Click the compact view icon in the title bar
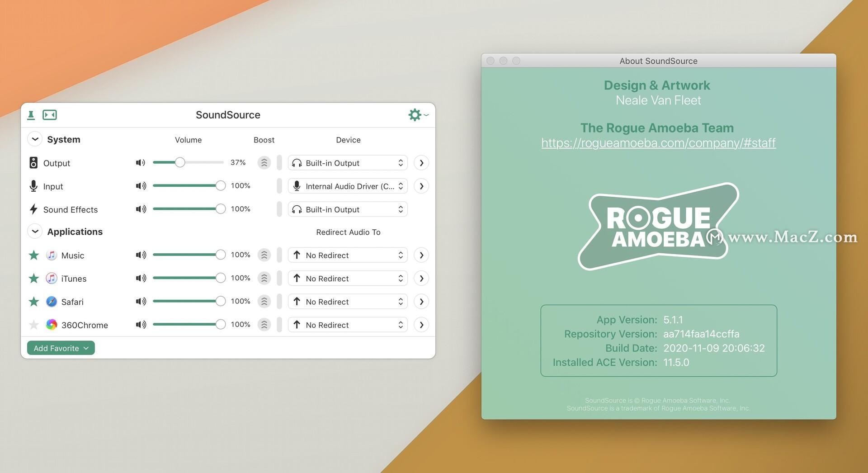 point(50,115)
